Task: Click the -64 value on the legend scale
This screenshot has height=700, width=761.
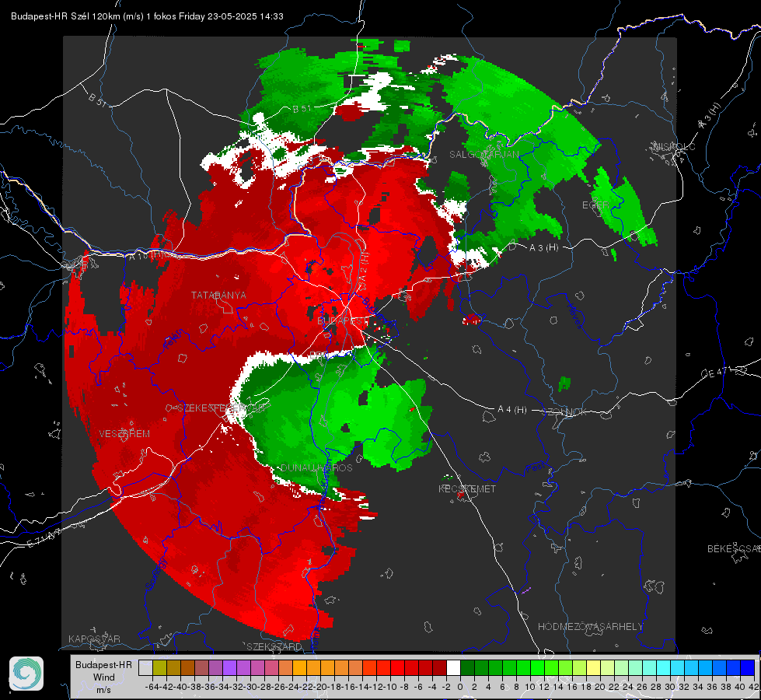Action: click(152, 687)
